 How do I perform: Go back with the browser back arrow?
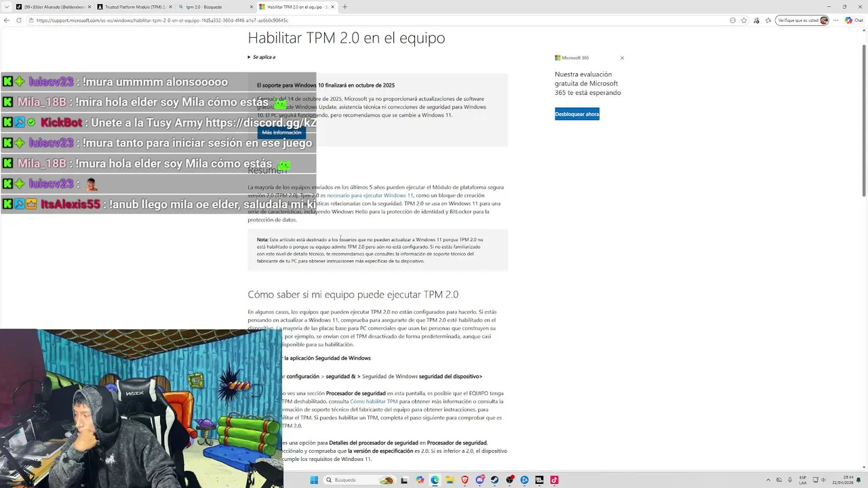pyautogui.click(x=7, y=20)
